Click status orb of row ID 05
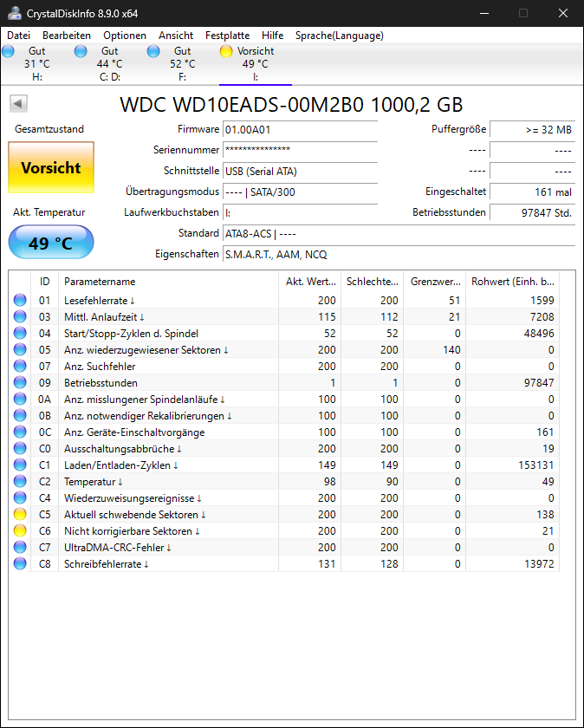This screenshot has width=584, height=728. (x=20, y=349)
